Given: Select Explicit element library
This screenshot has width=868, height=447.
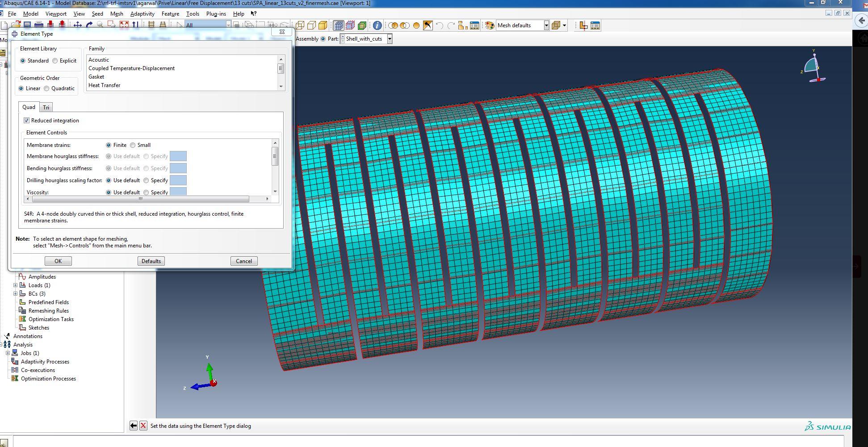Looking at the screenshot, I should pos(55,61).
